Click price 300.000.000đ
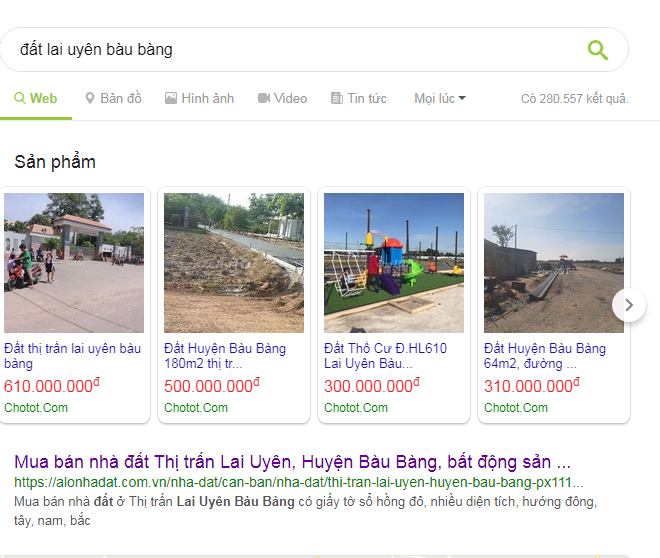This screenshot has width=660, height=558. [372, 386]
